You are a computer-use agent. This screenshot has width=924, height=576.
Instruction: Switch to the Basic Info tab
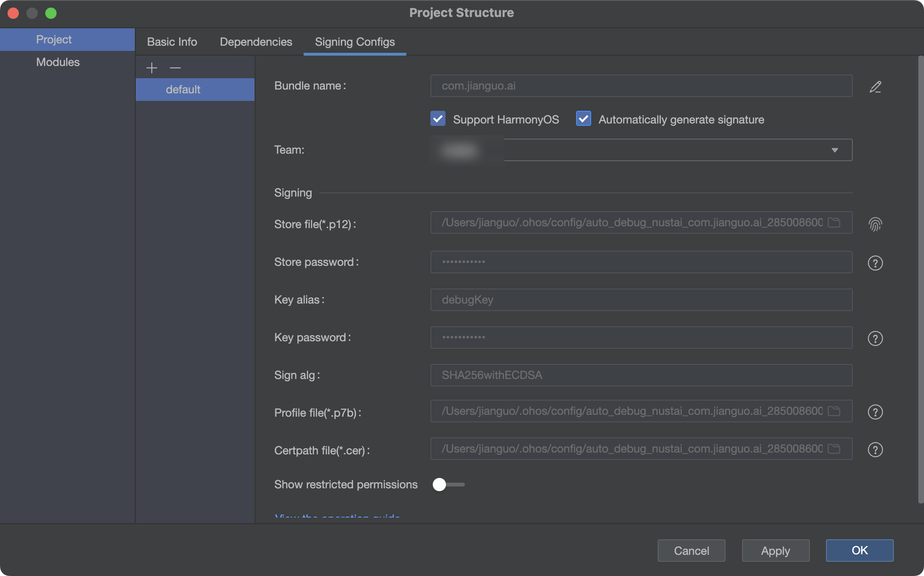coord(172,41)
